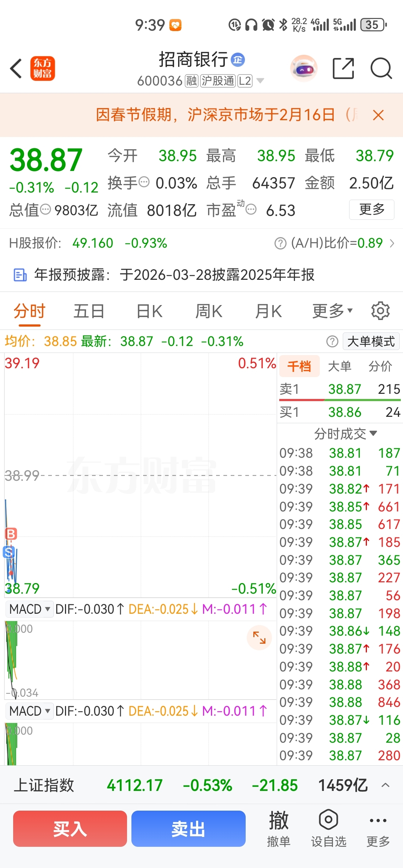Tap the info icon next to 换手

coord(144,182)
